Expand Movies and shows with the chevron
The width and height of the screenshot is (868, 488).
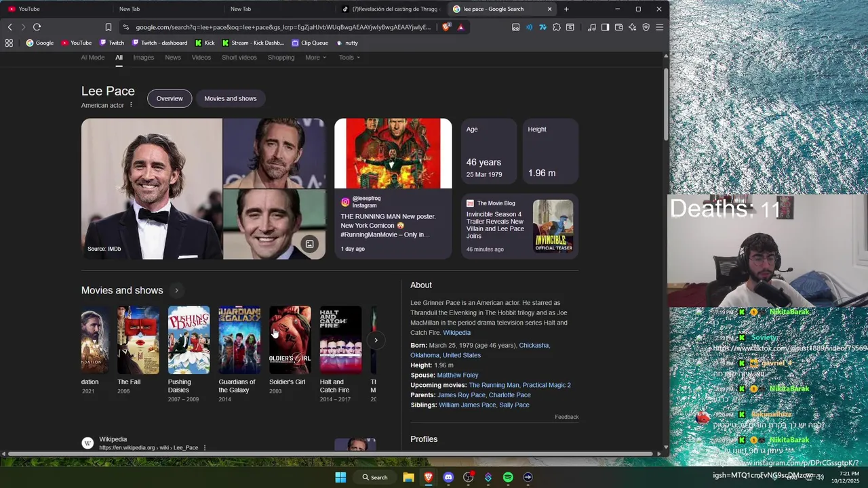(x=176, y=290)
